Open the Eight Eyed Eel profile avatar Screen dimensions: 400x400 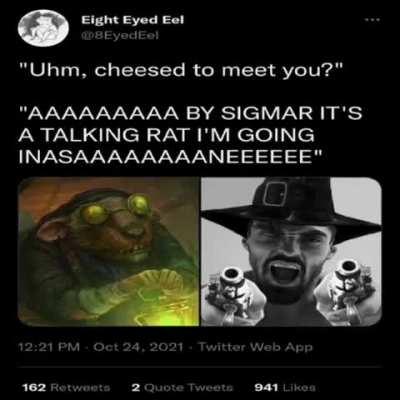[x=43, y=27]
